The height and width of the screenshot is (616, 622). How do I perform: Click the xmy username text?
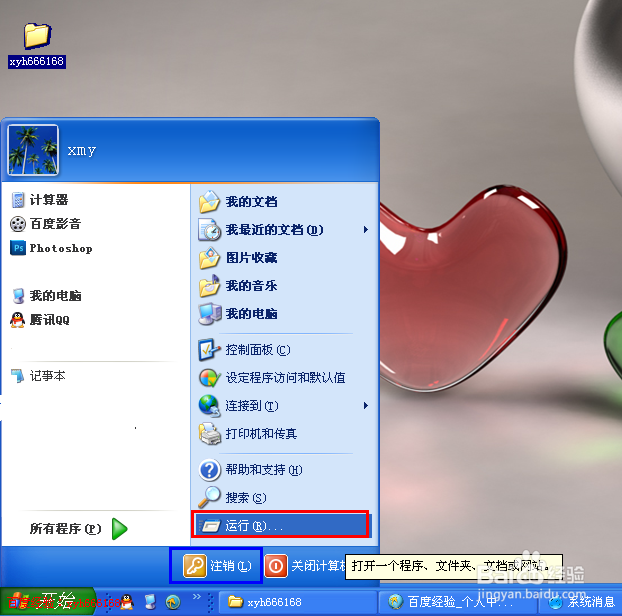[82, 151]
